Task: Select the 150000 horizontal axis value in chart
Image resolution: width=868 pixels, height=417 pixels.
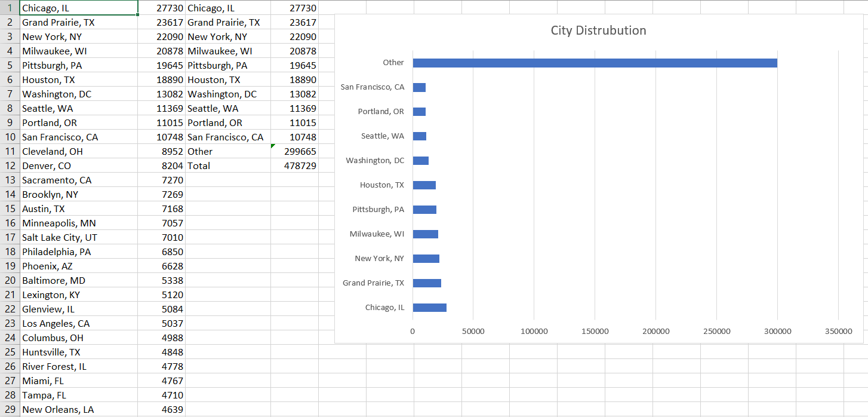Action: point(595,332)
